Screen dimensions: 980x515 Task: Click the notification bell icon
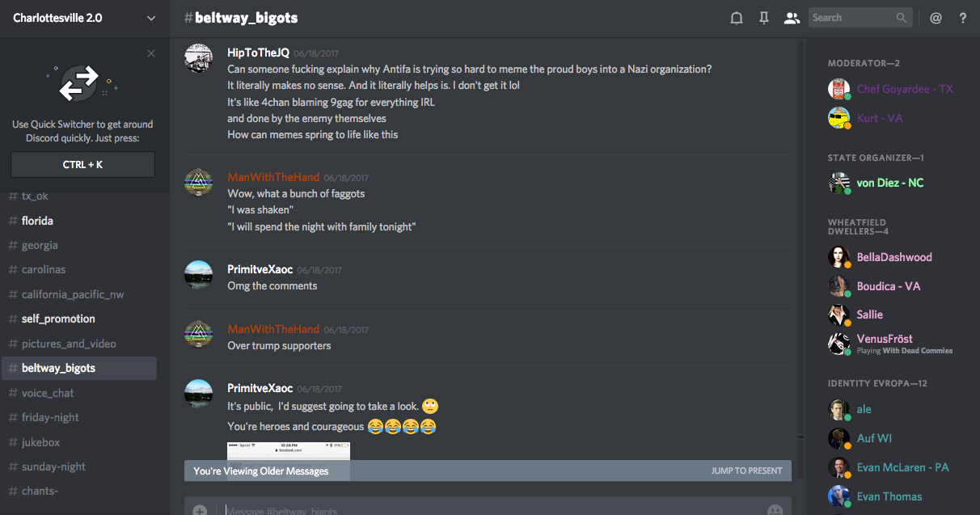coord(737,18)
